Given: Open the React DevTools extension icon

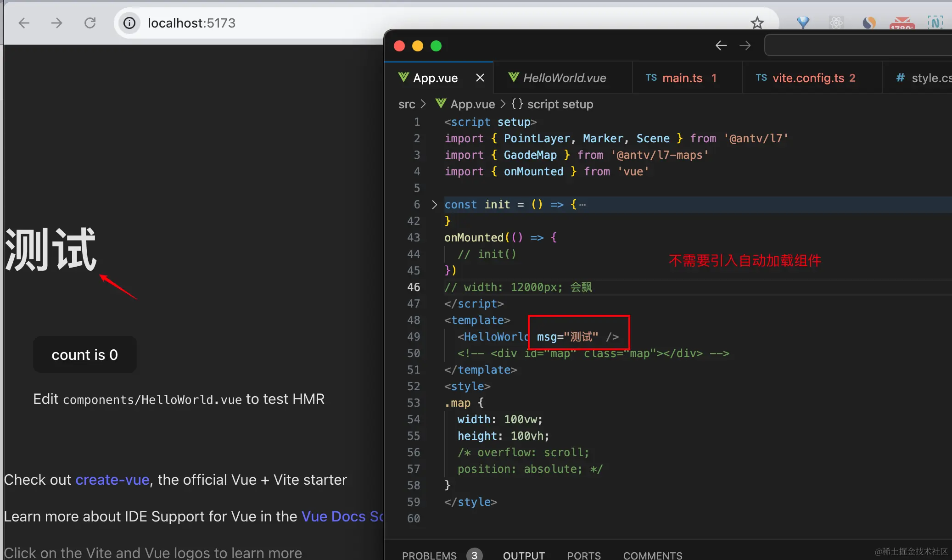Looking at the screenshot, I should point(836,22).
